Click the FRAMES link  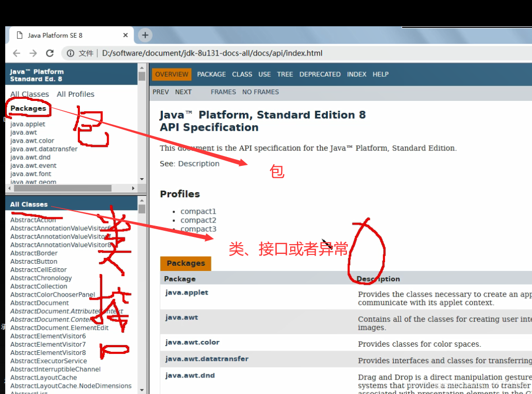point(223,92)
